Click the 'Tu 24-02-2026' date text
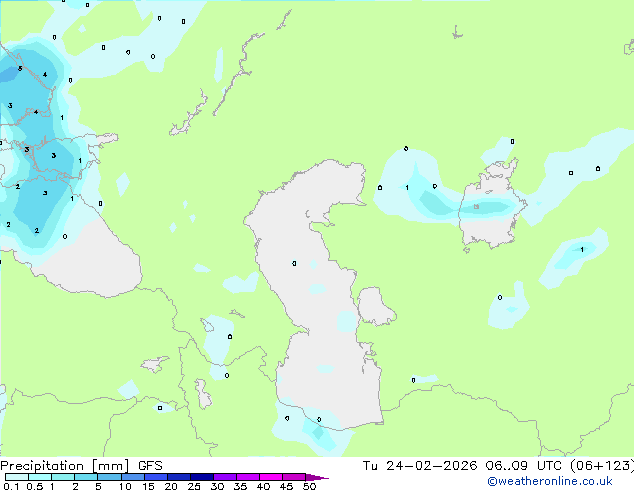Viewport: 634px width, 490px height. (420, 466)
